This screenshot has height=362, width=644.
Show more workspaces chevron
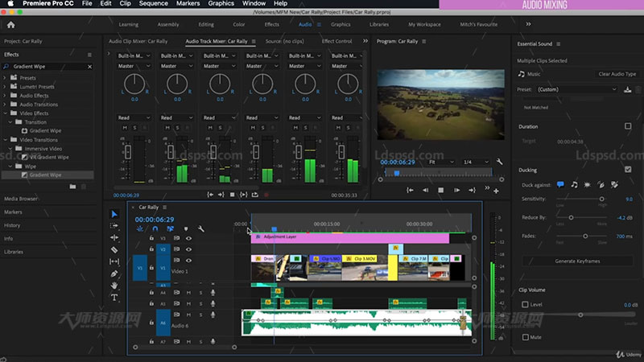tap(528, 24)
